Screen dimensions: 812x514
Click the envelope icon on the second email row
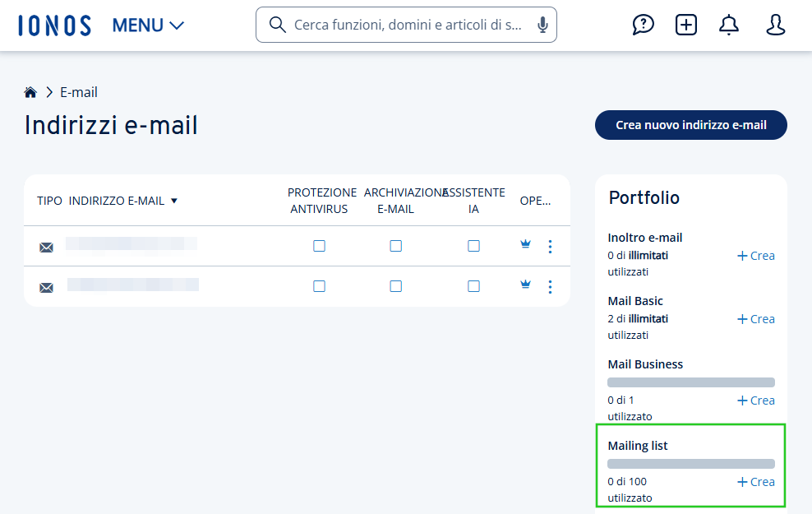(47, 287)
